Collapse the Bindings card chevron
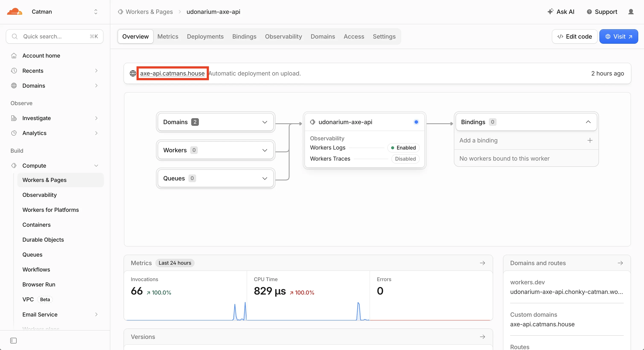Screen dimensions: 644x350 click(x=588, y=122)
